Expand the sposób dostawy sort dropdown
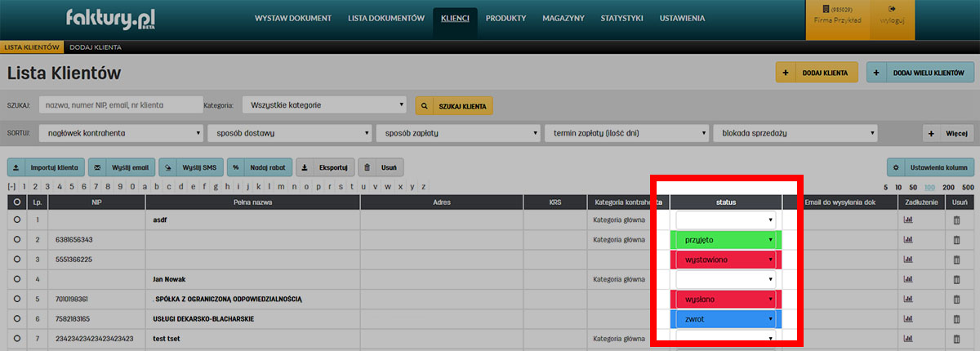 point(289,133)
